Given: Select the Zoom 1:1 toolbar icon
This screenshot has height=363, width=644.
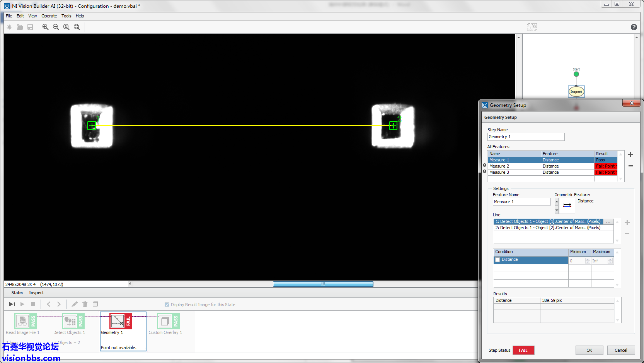Looking at the screenshot, I should point(66,27).
